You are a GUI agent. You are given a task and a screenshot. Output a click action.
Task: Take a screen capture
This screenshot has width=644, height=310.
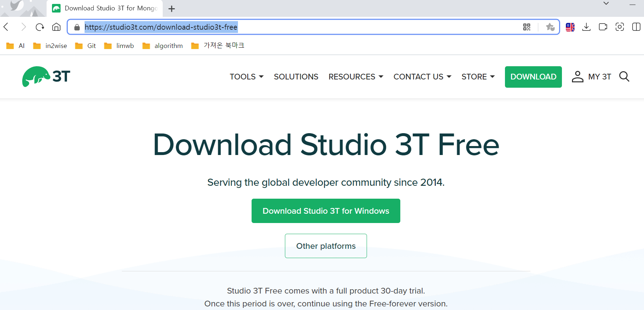click(x=620, y=27)
